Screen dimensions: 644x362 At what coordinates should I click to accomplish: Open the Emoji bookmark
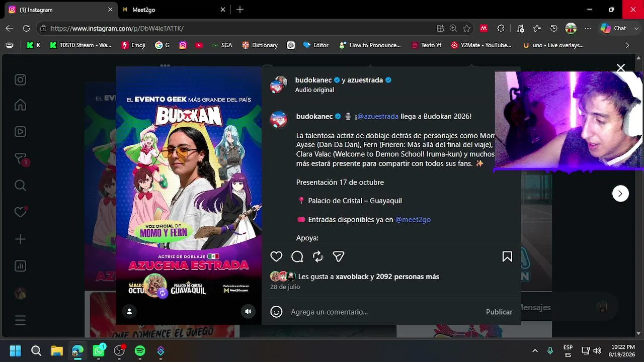(x=134, y=45)
